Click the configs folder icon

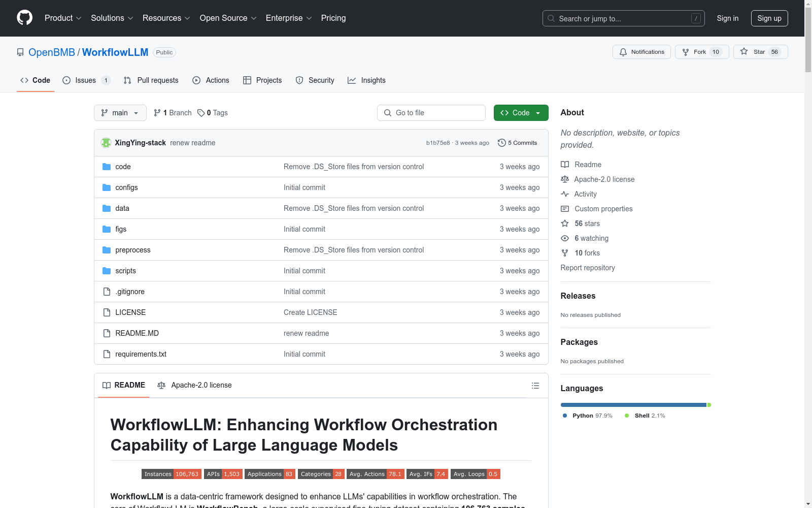(107, 187)
